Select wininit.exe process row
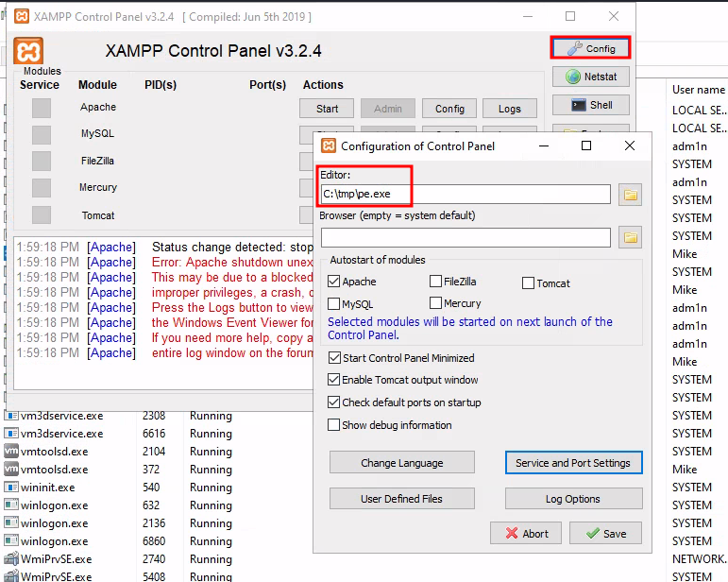Viewport: 728px width, 582px height. coord(364,488)
